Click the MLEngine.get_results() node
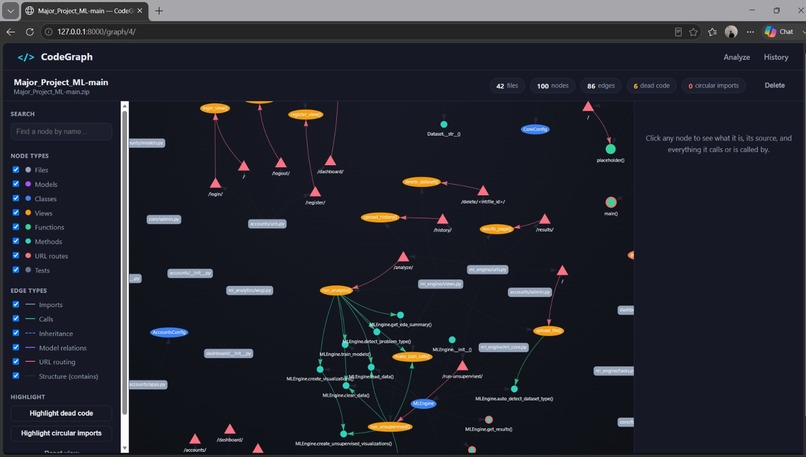The width and height of the screenshot is (806, 457). coord(489,420)
